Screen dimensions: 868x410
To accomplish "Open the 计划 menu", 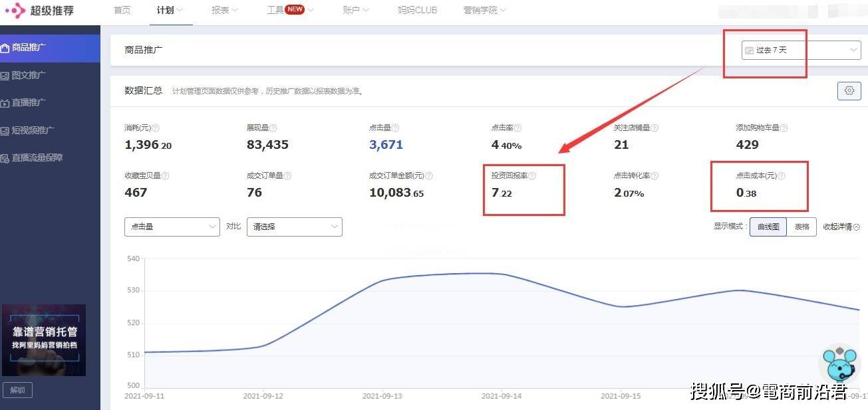I will pyautogui.click(x=170, y=10).
